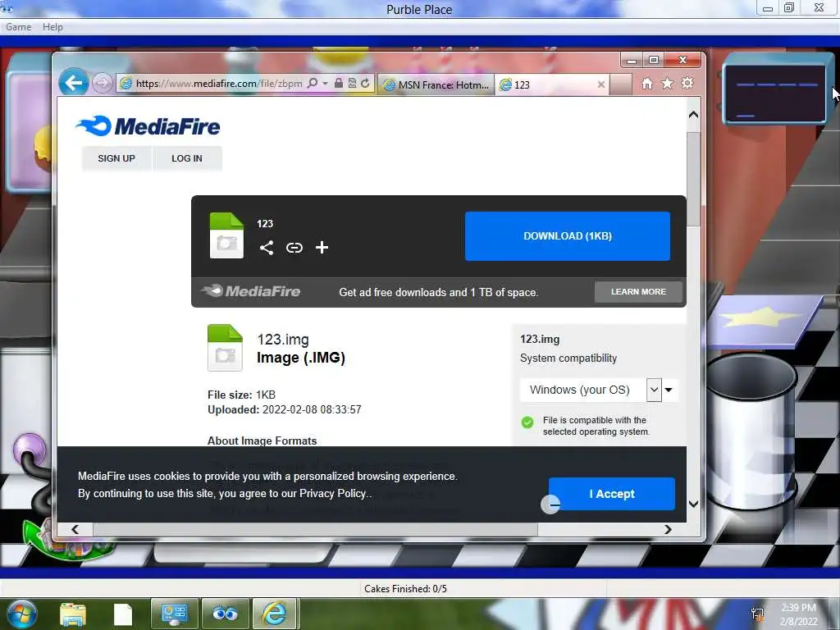Click the page scrollbar down arrow
Viewport: 840px width, 630px height.
(x=693, y=504)
